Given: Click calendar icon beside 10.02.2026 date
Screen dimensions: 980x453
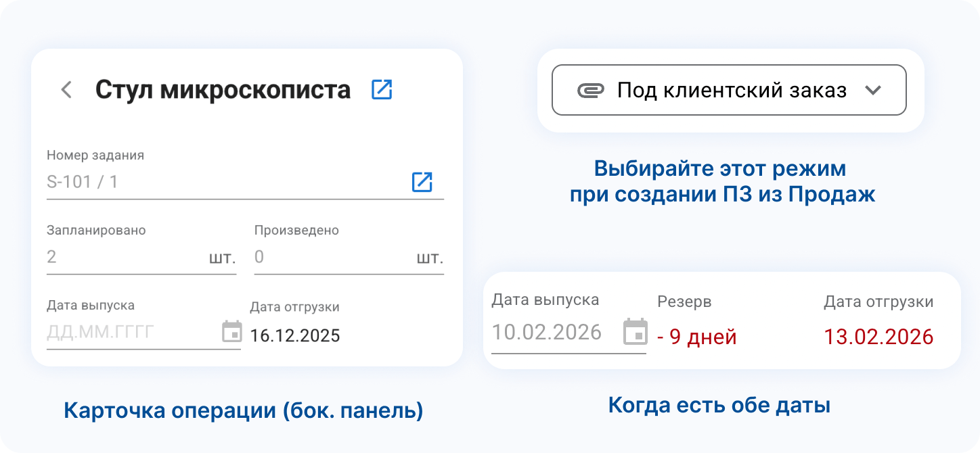Looking at the screenshot, I should (x=635, y=332).
